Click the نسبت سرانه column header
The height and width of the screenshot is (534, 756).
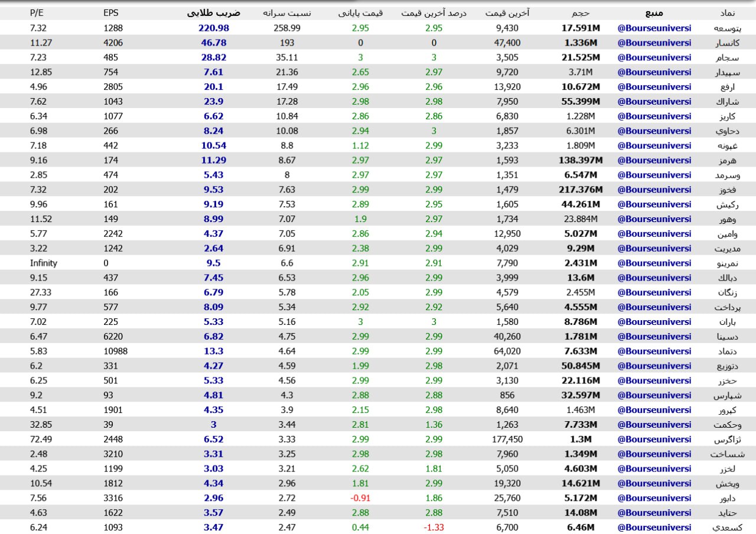(x=288, y=13)
